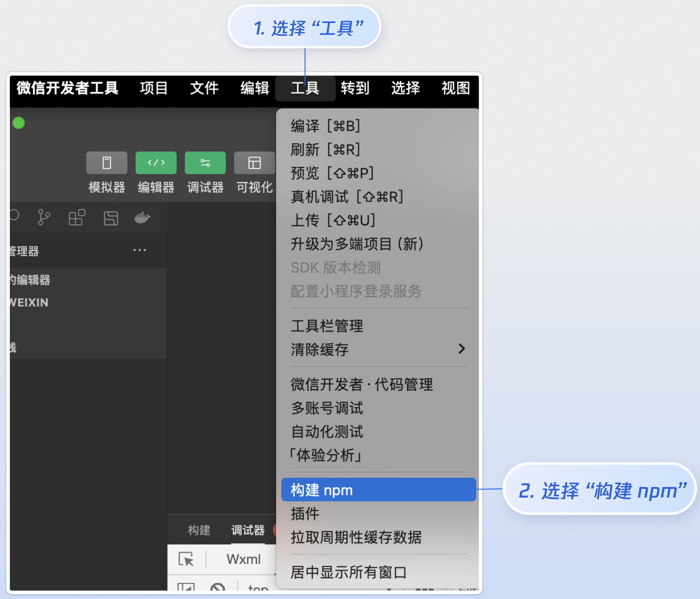Open the 项目 menu in menu bar
700x599 pixels.
(x=154, y=88)
